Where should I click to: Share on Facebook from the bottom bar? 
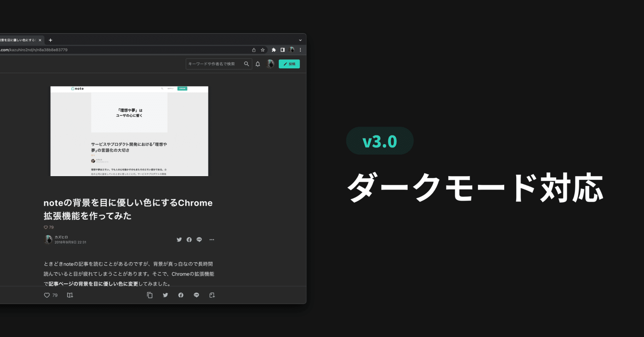(181, 295)
